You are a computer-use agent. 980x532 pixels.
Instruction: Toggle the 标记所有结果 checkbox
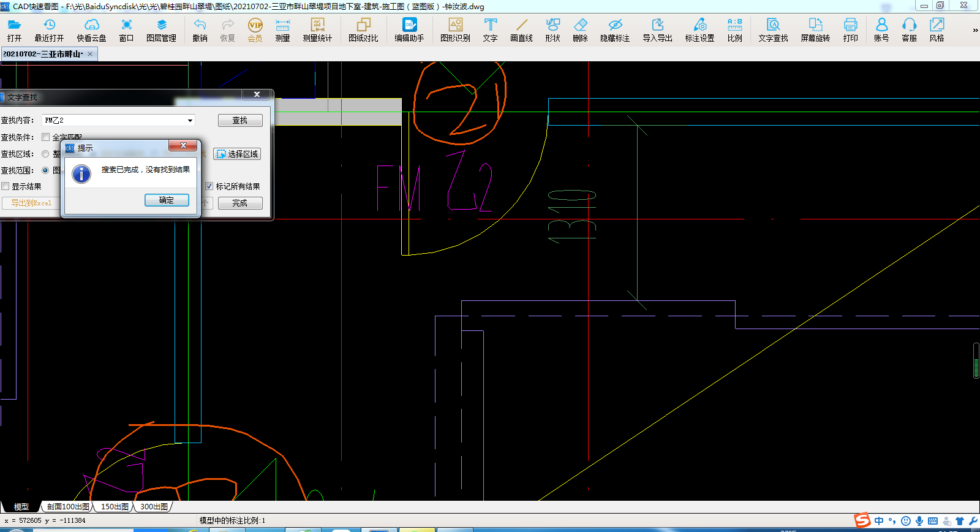[x=209, y=186]
